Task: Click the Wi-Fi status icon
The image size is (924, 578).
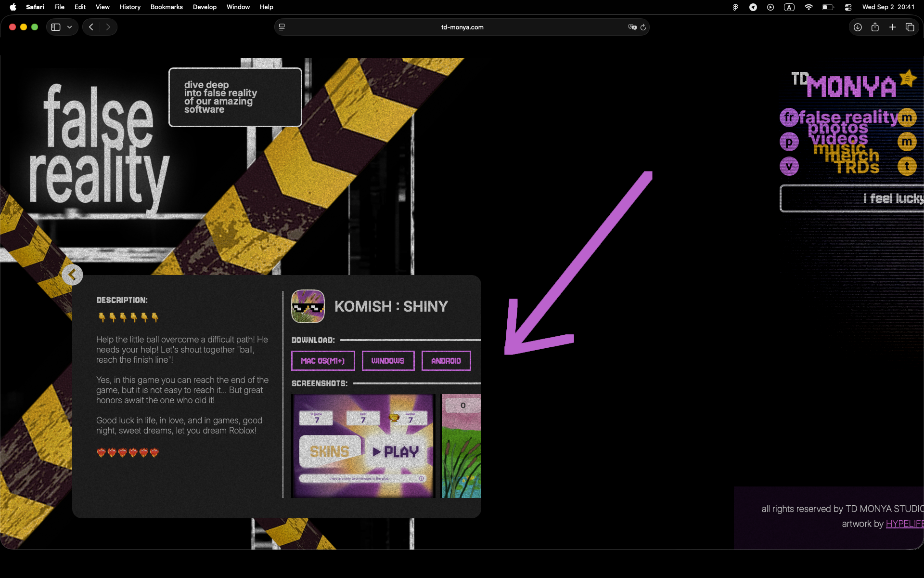Action: pyautogui.click(x=808, y=7)
